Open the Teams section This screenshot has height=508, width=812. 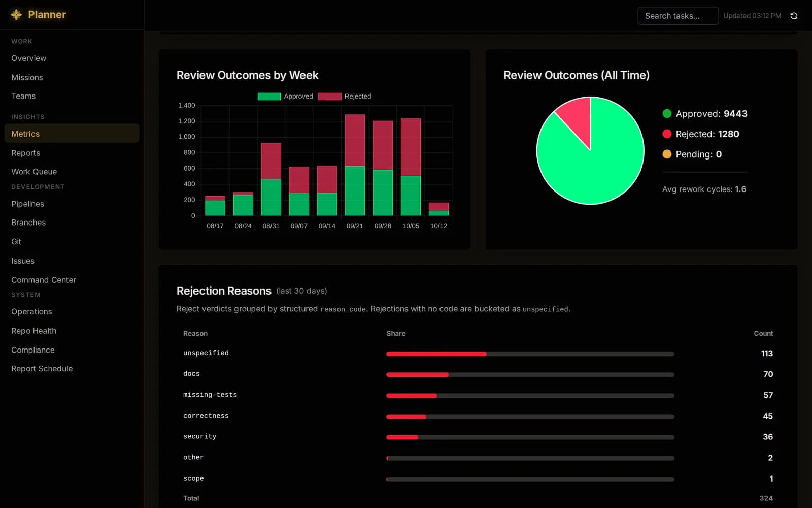pyautogui.click(x=23, y=96)
